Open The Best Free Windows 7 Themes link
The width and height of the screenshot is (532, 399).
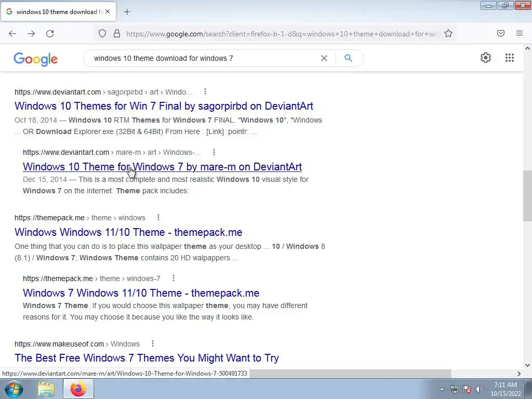pyautogui.click(x=147, y=358)
